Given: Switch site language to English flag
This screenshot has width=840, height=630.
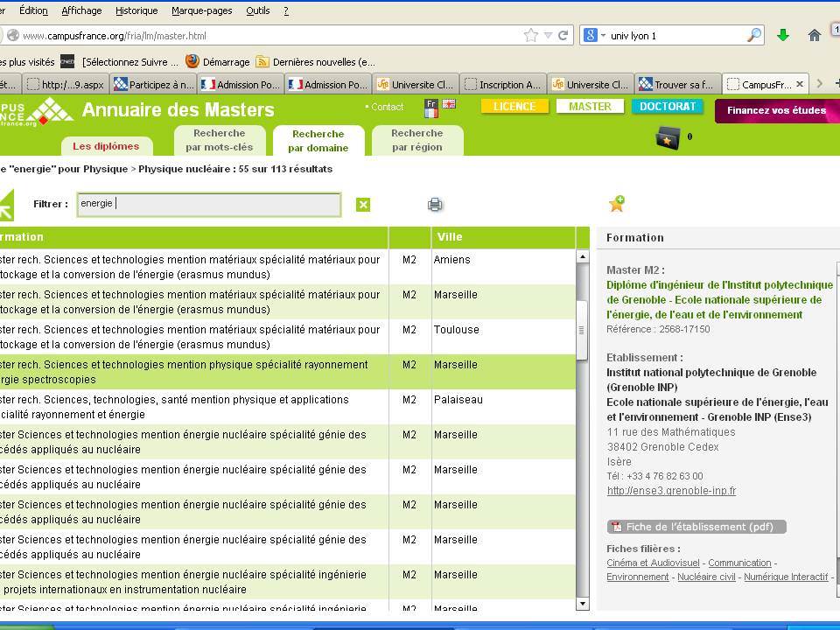Looking at the screenshot, I should [449, 104].
